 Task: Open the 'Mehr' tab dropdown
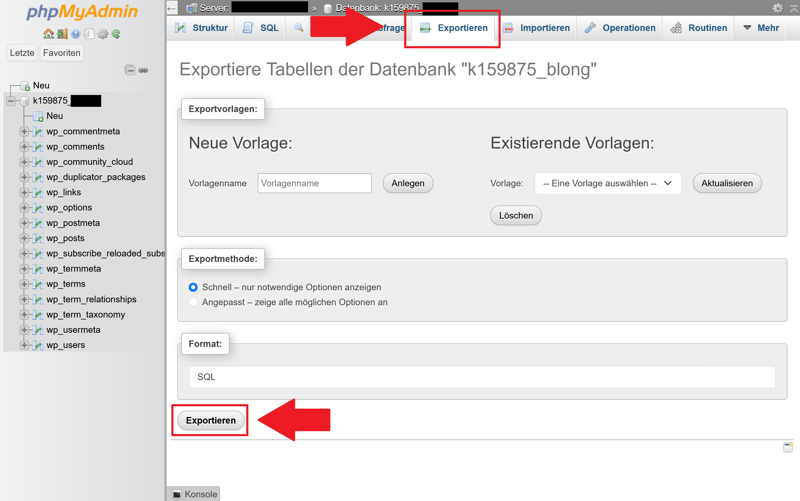point(760,28)
